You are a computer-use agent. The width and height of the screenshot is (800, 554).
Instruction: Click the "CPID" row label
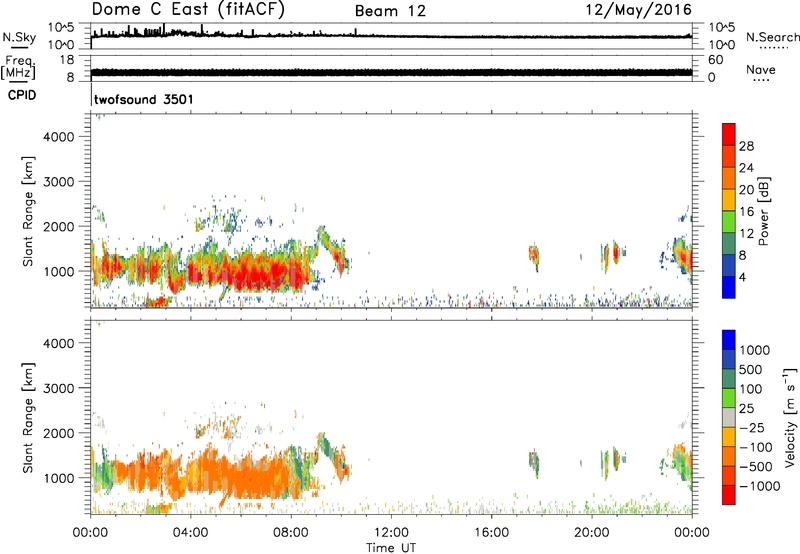[x=22, y=95]
